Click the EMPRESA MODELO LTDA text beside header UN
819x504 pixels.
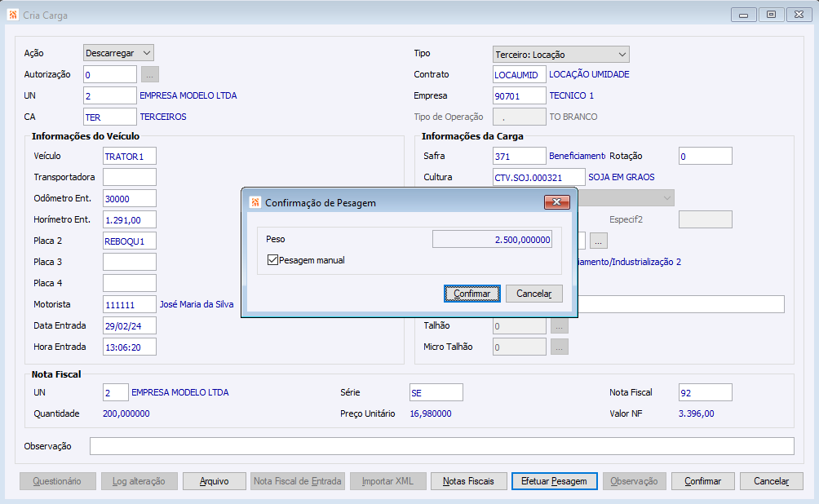pyautogui.click(x=188, y=95)
